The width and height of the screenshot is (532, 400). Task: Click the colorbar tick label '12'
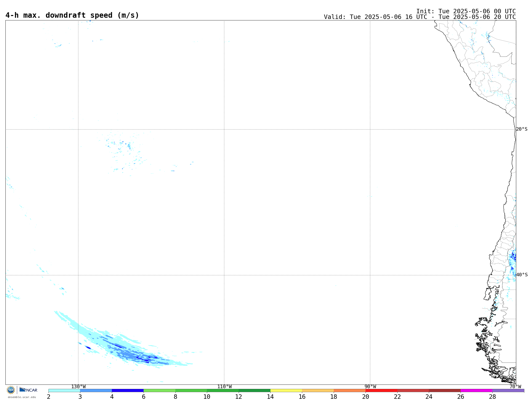239,397
